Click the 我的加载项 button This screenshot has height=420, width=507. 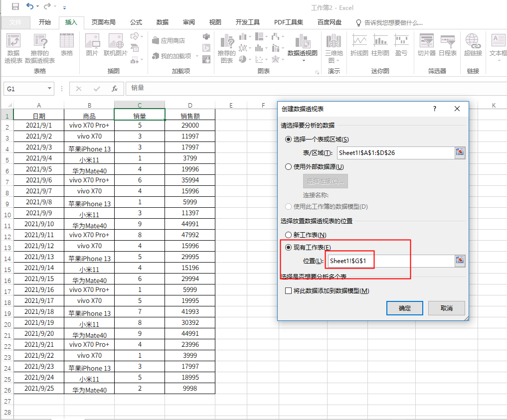point(171,56)
